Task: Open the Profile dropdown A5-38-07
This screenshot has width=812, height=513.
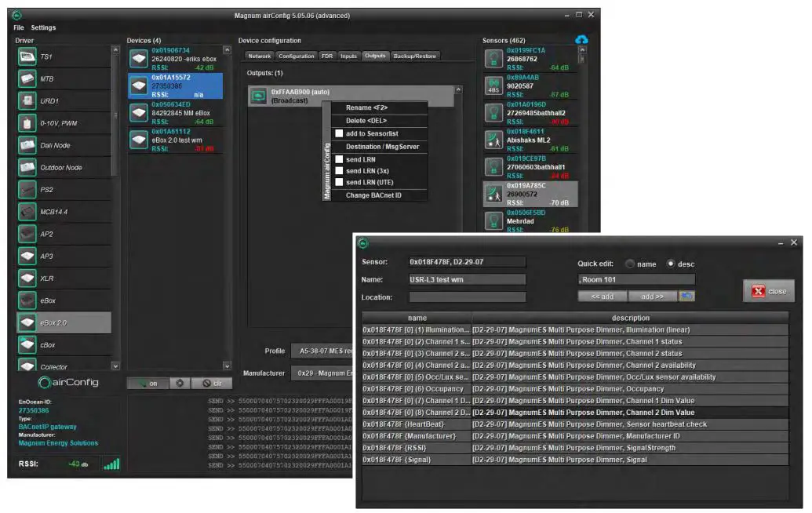Action: [322, 351]
